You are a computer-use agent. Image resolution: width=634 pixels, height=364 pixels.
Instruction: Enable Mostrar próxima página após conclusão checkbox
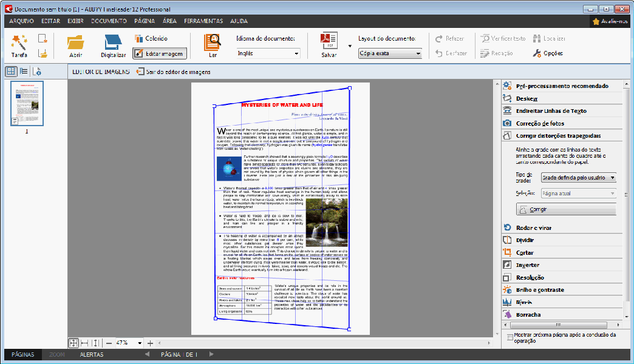[x=510, y=335]
